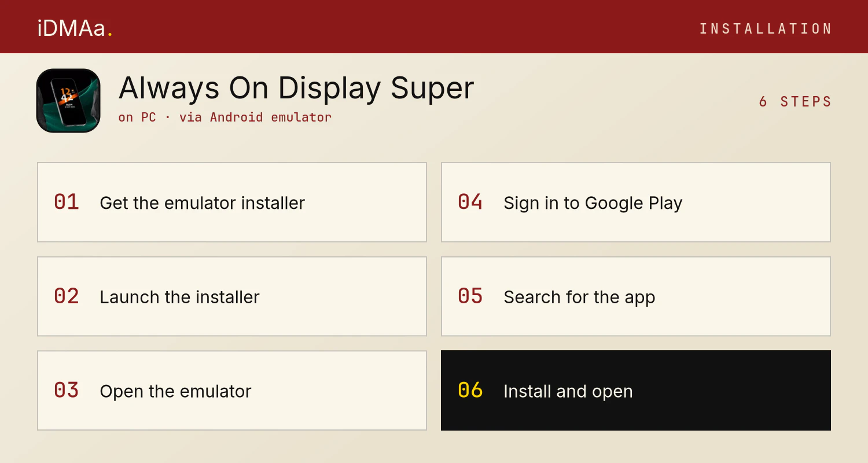Open step 05 Search for the app
The height and width of the screenshot is (463, 868).
636,296
